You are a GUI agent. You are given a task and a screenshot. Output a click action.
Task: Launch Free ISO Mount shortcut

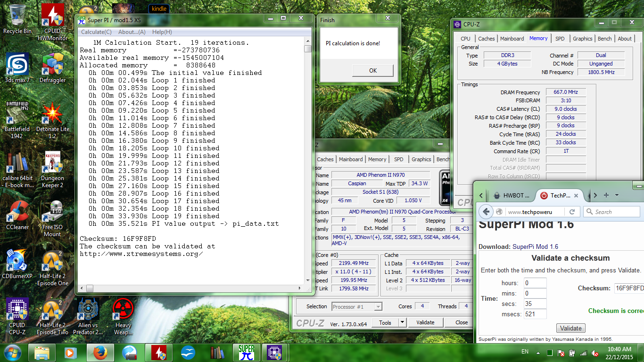tap(53, 218)
